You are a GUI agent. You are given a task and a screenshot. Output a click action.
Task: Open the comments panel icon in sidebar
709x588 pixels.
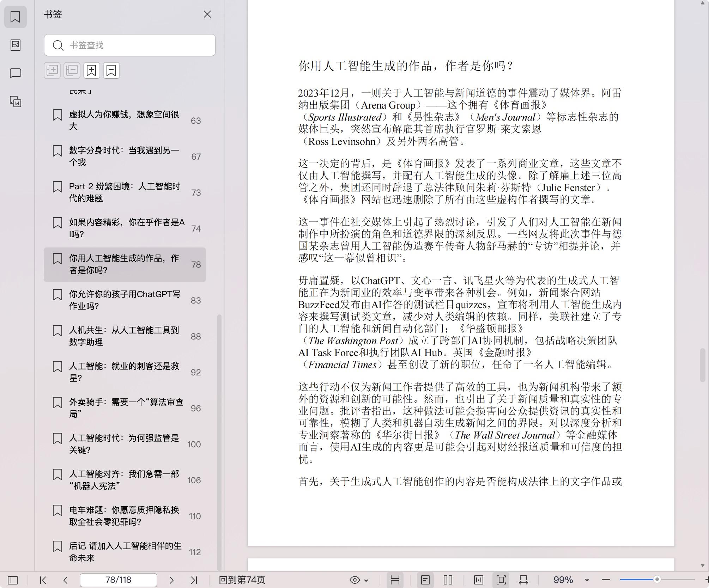click(x=15, y=73)
